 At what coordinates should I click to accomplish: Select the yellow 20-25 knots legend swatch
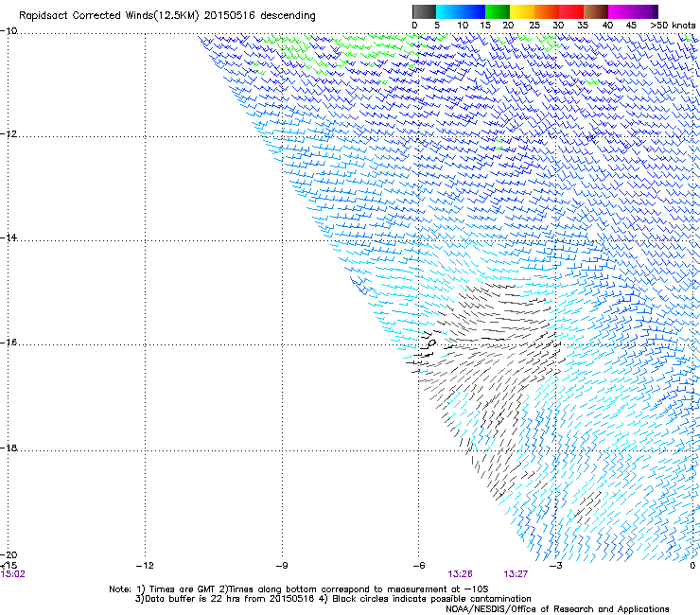pyautogui.click(x=522, y=11)
